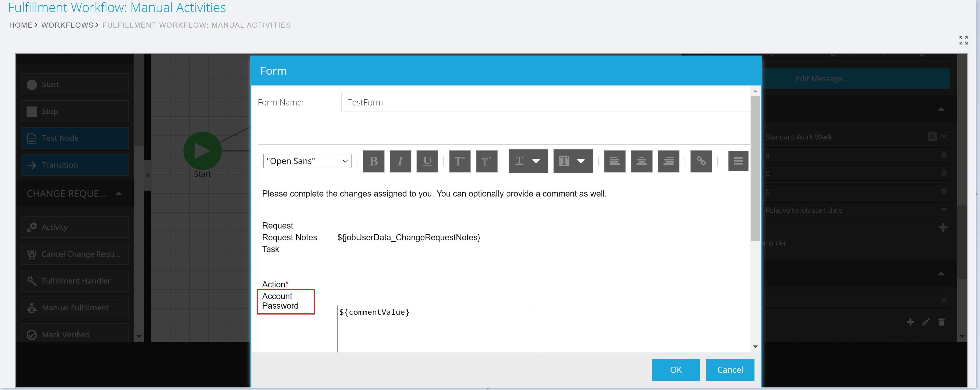Toggle underline formatting
Screen dimensions: 980x390
click(427, 161)
